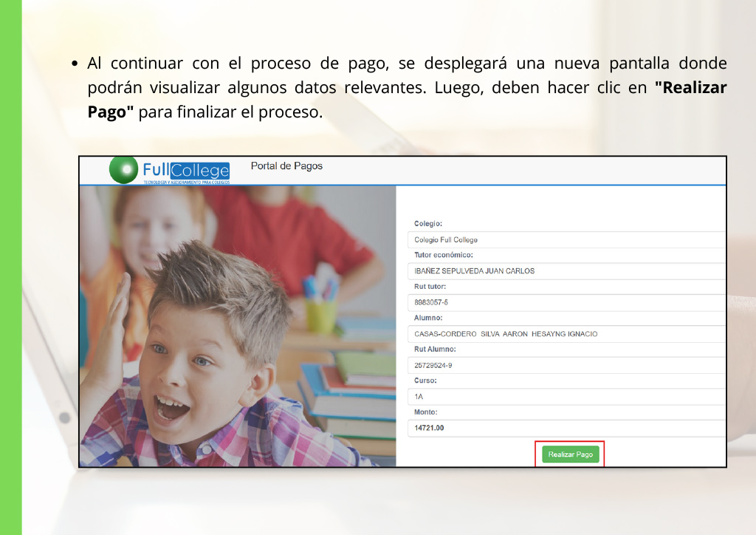
Task: Click the Curso field showing 1A
Action: click(566, 397)
